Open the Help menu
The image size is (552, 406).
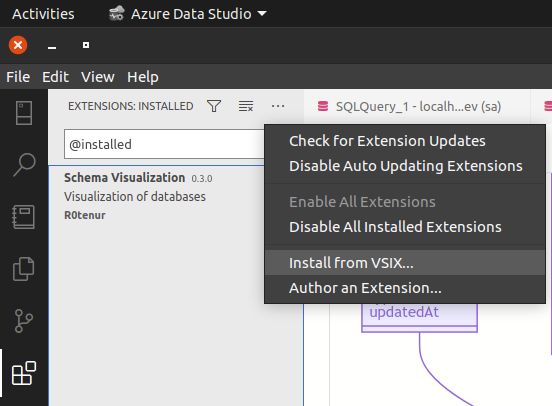(x=143, y=76)
